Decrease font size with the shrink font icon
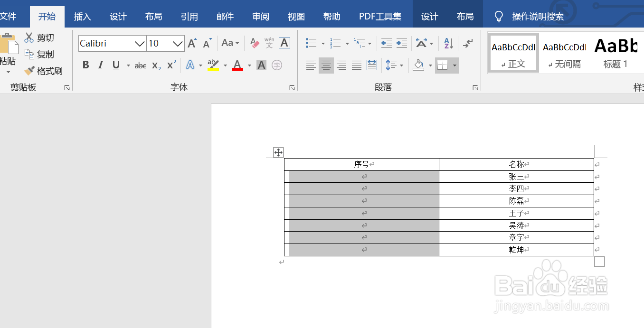The image size is (644, 328). (207, 44)
